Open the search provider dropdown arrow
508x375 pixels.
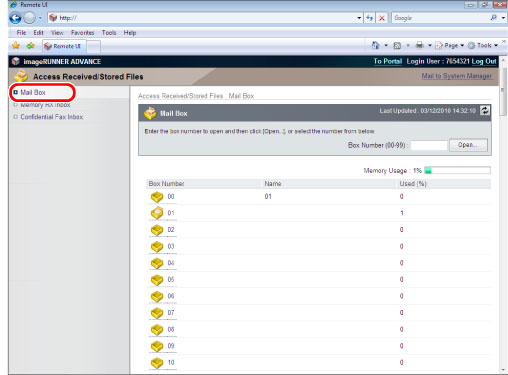coord(503,18)
